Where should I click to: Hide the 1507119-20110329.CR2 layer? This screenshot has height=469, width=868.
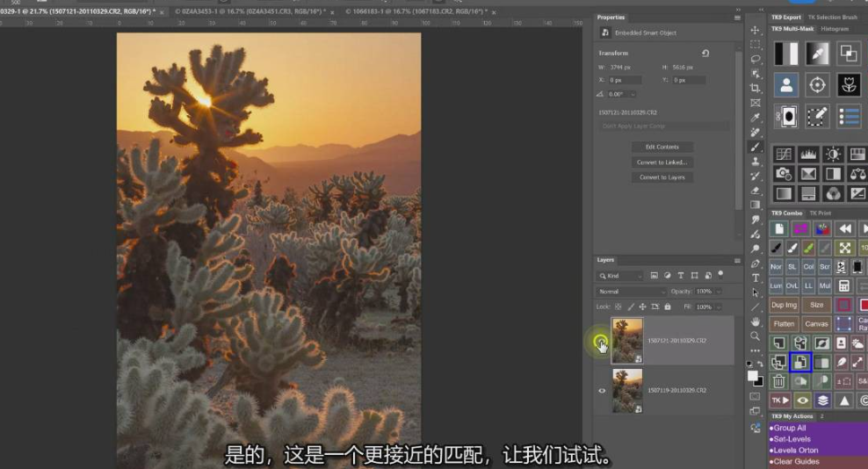(x=602, y=391)
